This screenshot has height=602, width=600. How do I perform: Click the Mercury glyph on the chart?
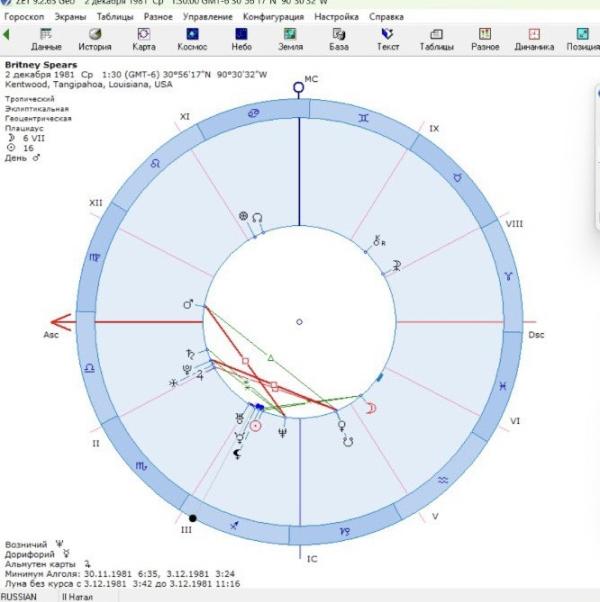(x=240, y=437)
